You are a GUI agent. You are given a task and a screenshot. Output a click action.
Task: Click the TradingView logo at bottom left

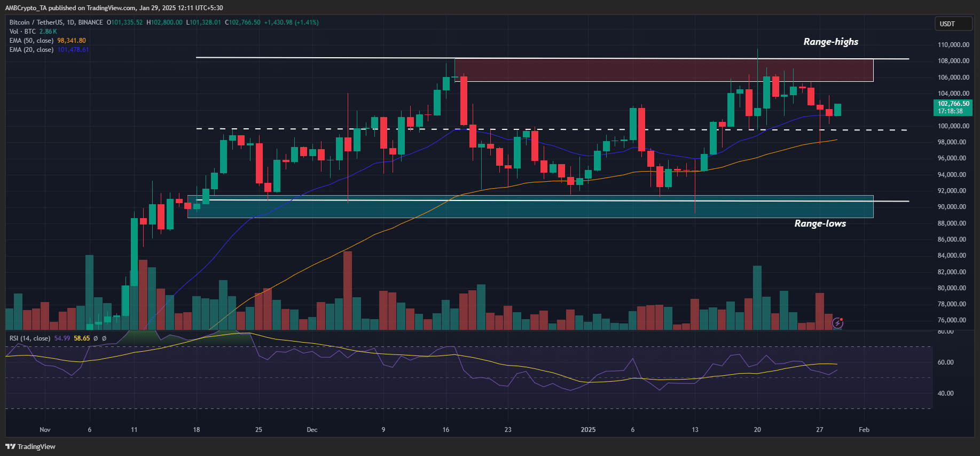[30, 446]
